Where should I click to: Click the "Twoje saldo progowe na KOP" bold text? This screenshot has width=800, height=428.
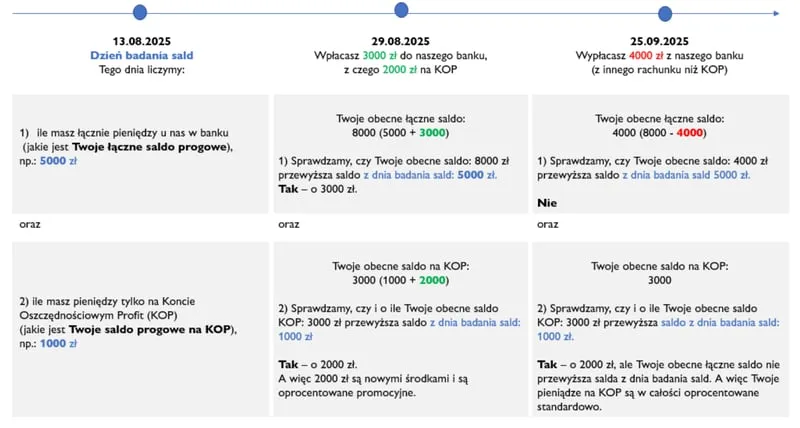pyautogui.click(x=165, y=330)
